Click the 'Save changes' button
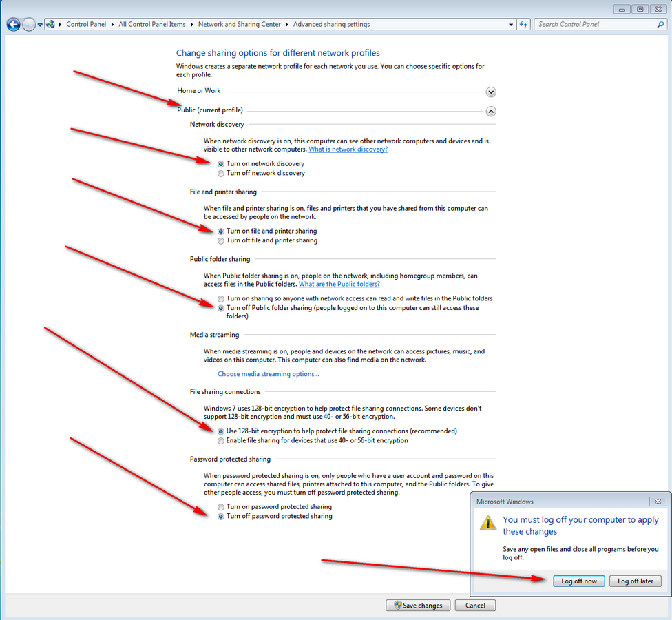 coord(418,605)
